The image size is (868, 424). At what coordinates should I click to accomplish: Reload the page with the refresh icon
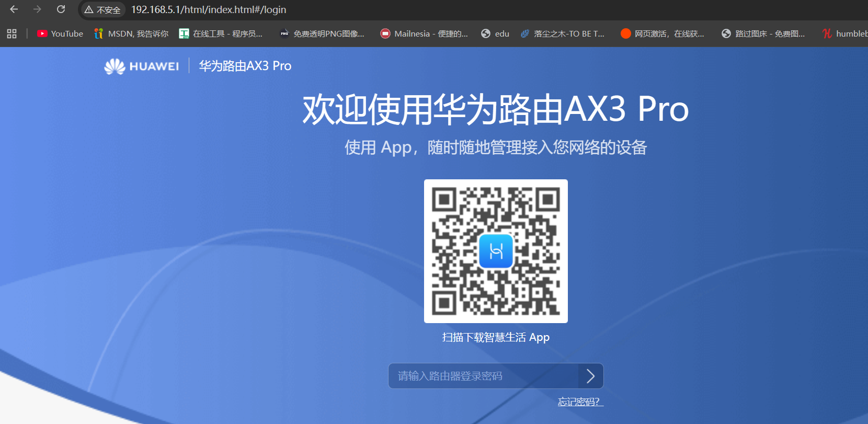coord(61,9)
